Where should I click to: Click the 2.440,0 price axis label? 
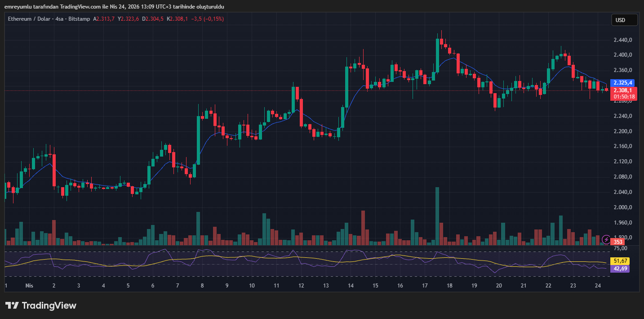(623, 40)
